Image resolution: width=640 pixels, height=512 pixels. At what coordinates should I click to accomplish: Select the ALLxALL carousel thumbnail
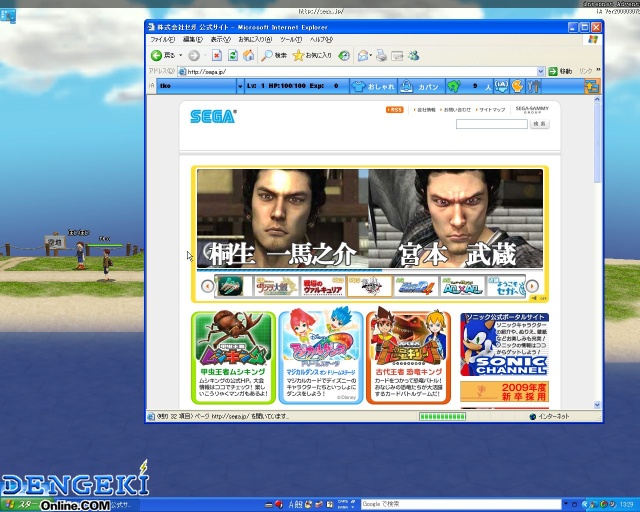click(x=462, y=286)
